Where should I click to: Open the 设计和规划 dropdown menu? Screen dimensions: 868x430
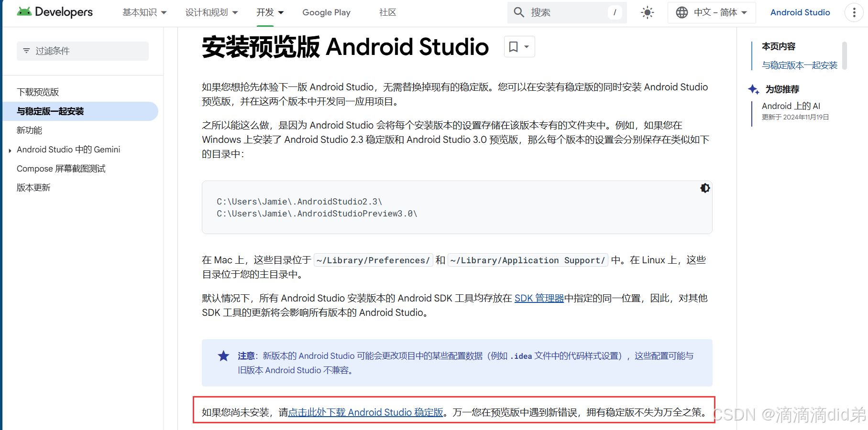[x=211, y=12]
